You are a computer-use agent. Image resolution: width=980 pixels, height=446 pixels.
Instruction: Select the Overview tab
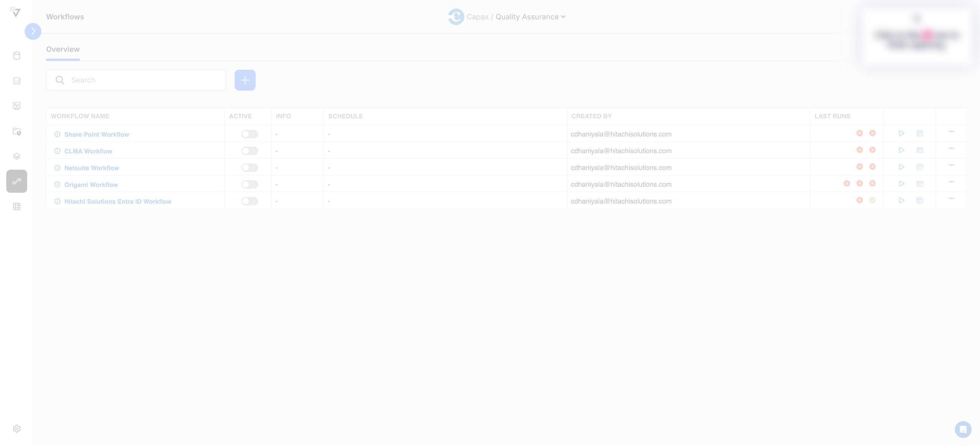[x=63, y=49]
